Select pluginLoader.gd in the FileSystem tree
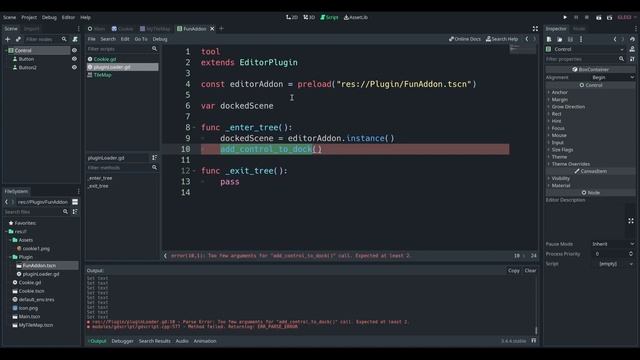Image resolution: width=640 pixels, height=360 pixels. [x=41, y=274]
